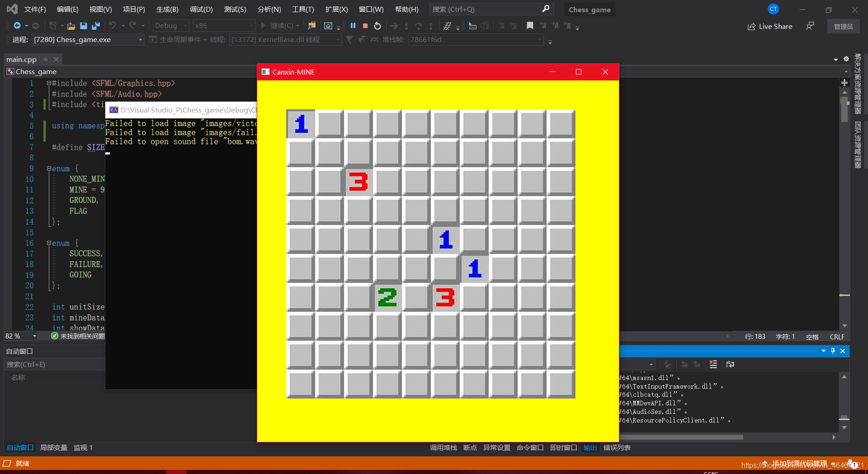Open the 帮助(H) menu
Viewport: 868px width, 474px height.
click(406, 9)
